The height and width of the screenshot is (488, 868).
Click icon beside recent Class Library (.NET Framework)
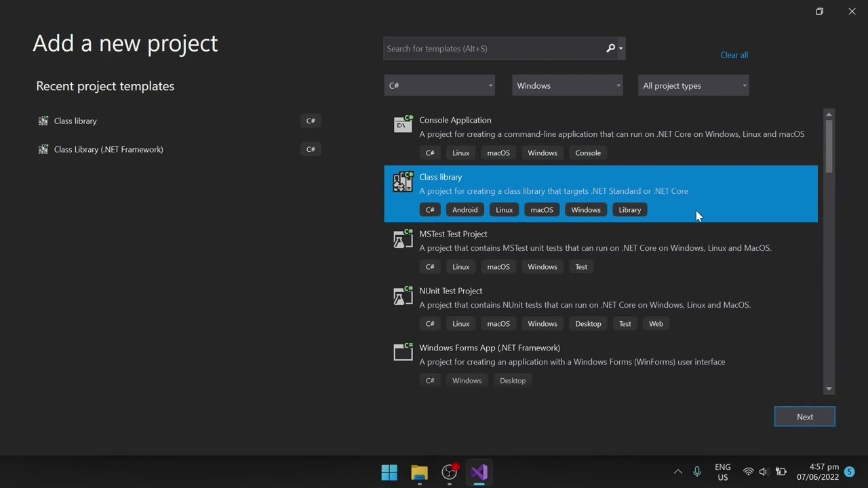[x=43, y=149]
